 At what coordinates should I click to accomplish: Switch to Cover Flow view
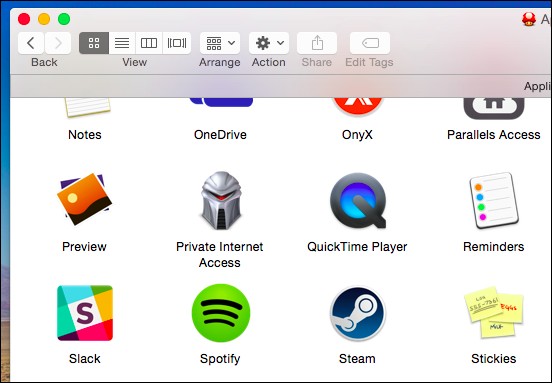coord(177,43)
